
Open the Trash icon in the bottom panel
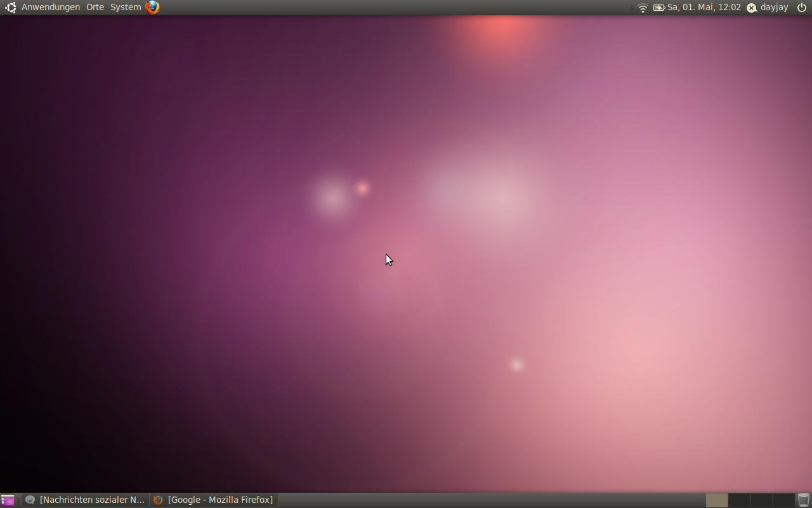804,500
